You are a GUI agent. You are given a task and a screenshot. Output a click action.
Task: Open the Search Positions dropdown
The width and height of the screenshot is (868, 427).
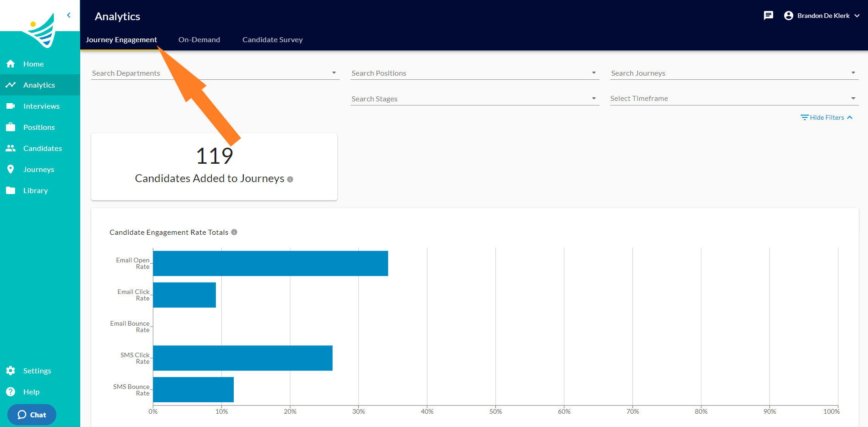click(x=475, y=73)
